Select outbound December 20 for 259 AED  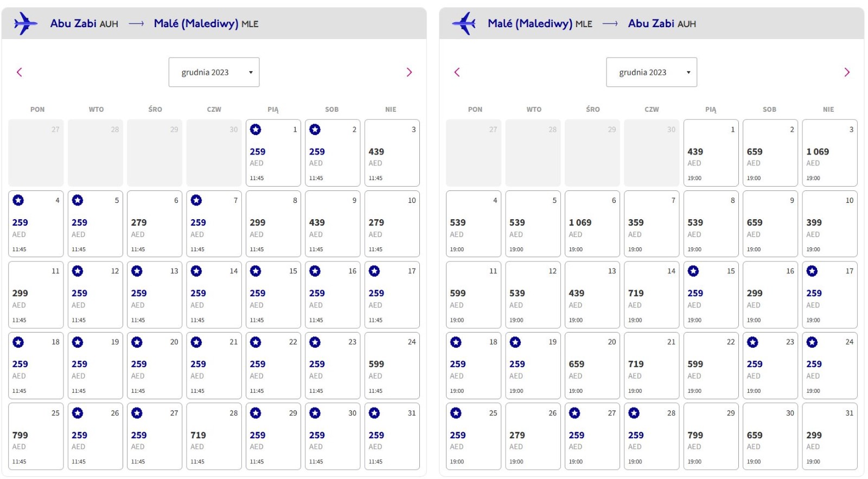[x=155, y=366]
